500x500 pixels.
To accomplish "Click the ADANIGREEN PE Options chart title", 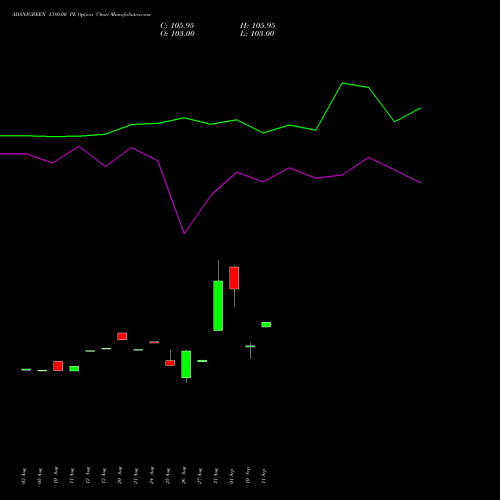I will click(x=81, y=15).
